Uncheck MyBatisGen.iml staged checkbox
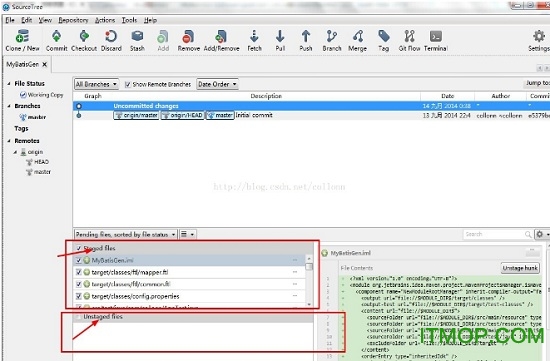 click(x=79, y=260)
